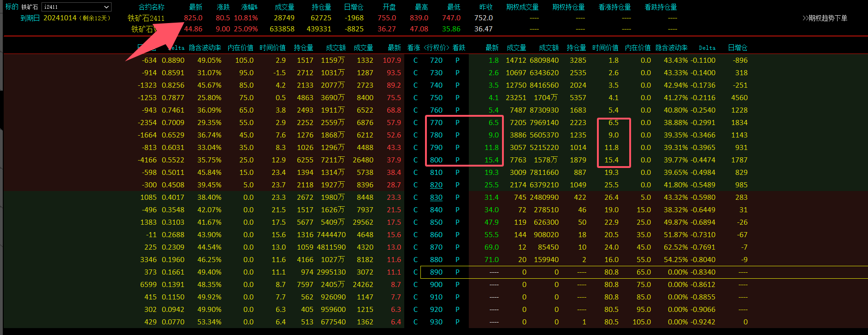Click put latest price 19.3 in 810 row
The image size is (868, 335).
coord(491,173)
